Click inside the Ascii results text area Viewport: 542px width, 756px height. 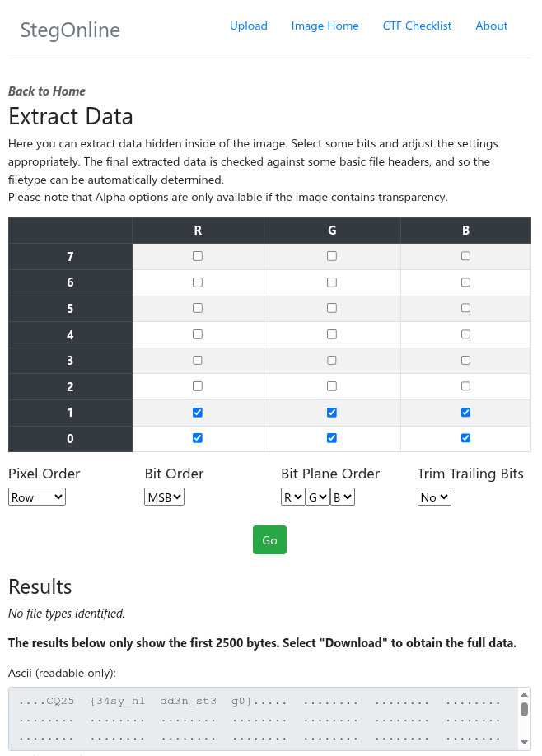point(264,718)
